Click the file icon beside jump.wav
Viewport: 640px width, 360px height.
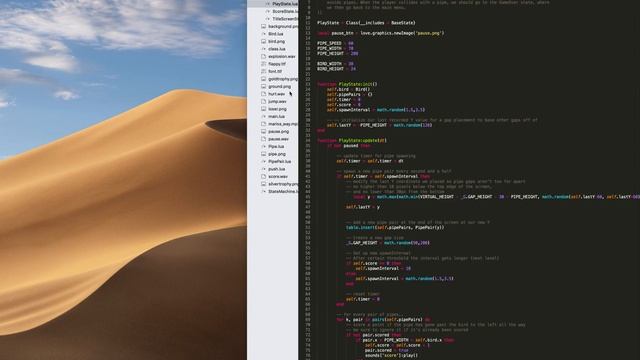click(x=264, y=101)
